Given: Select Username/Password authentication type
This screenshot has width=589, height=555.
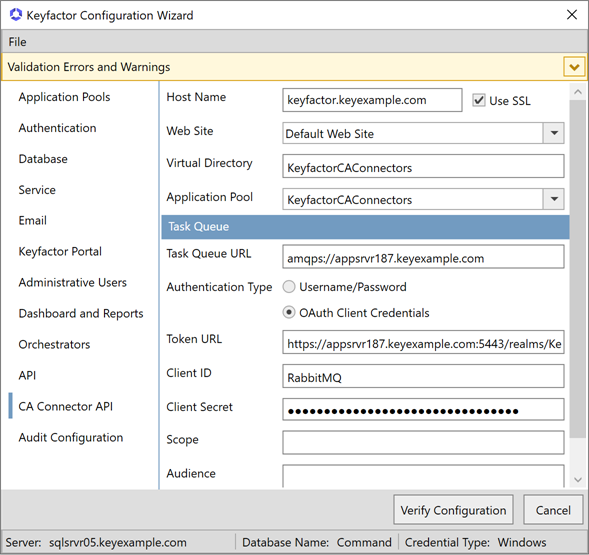Looking at the screenshot, I should 289,287.
